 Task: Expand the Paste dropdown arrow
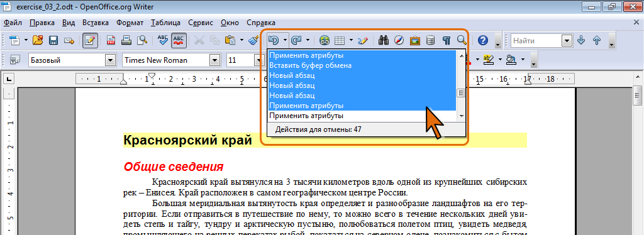click(x=241, y=40)
